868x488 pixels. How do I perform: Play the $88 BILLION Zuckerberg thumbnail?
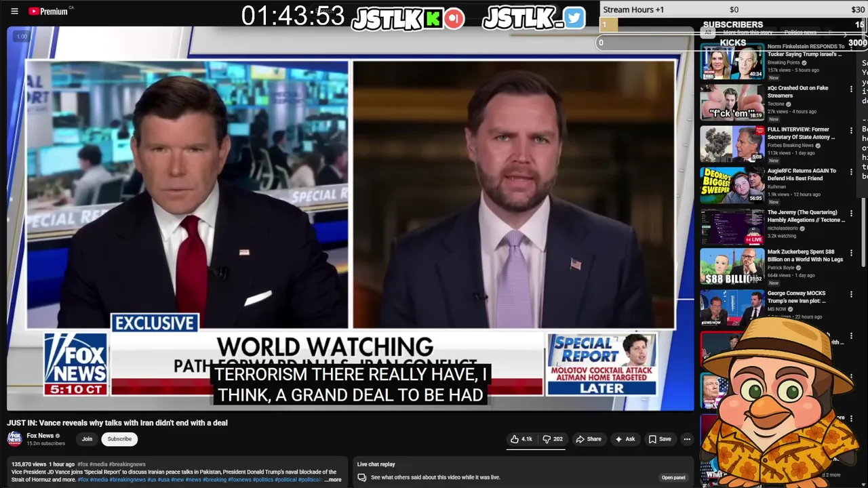click(x=732, y=266)
